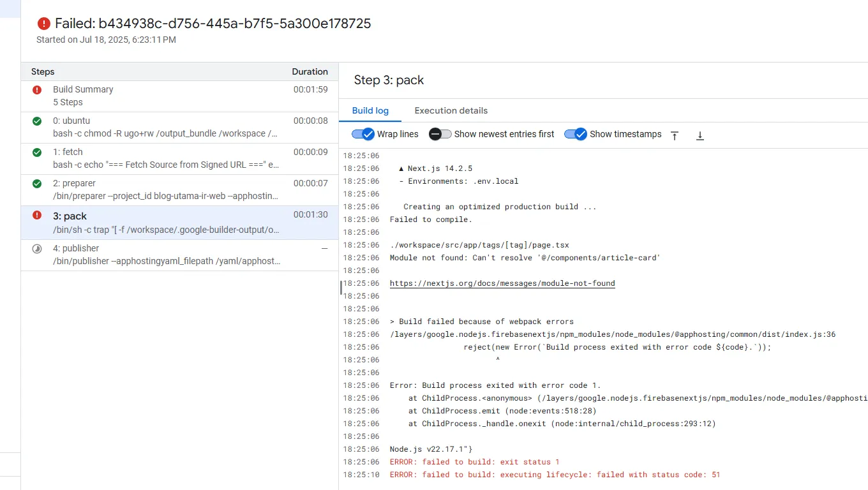Viewport: 868px width, 490px height.
Task: Click the error icon on Build Summary row
Action: 37,89
